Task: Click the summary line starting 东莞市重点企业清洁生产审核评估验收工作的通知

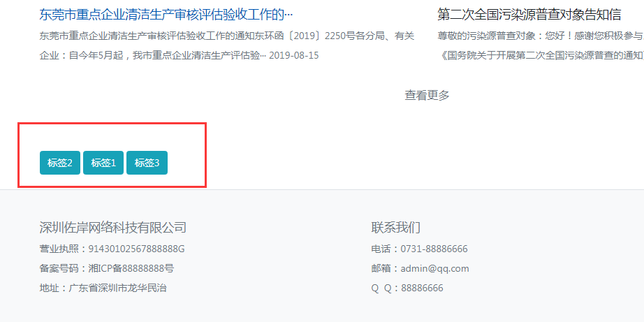Action: [226, 36]
